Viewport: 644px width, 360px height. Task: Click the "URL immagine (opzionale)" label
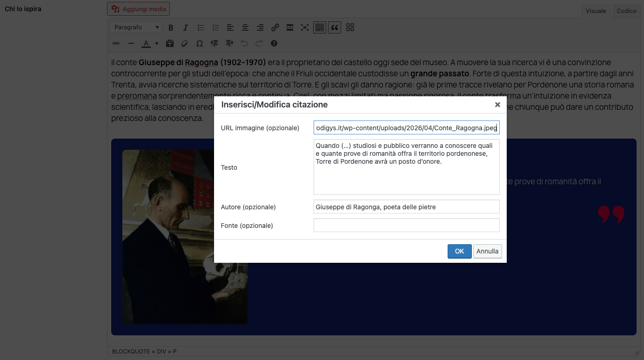pos(260,128)
